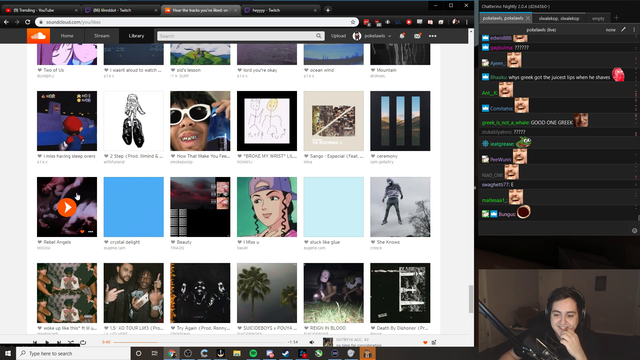
Task: Skip to next track in player bar
Action: point(59,342)
